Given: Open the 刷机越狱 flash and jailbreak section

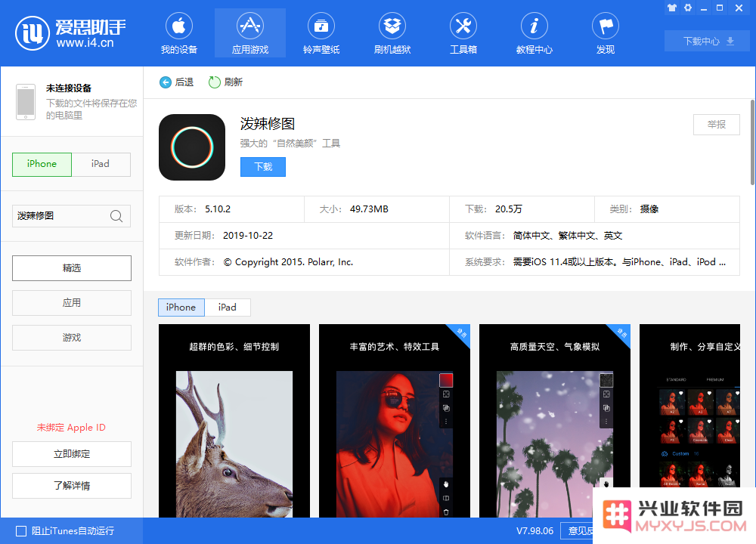Looking at the screenshot, I should tap(392, 34).
